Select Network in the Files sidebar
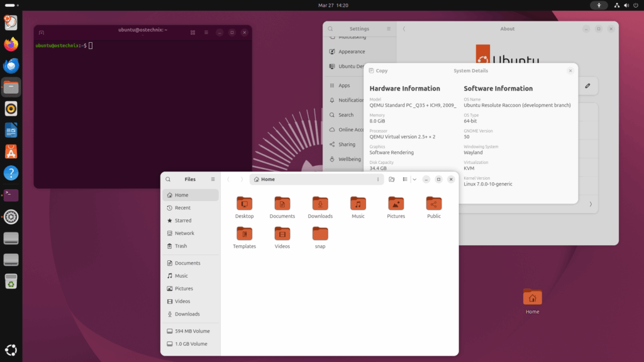 (x=191, y=233)
